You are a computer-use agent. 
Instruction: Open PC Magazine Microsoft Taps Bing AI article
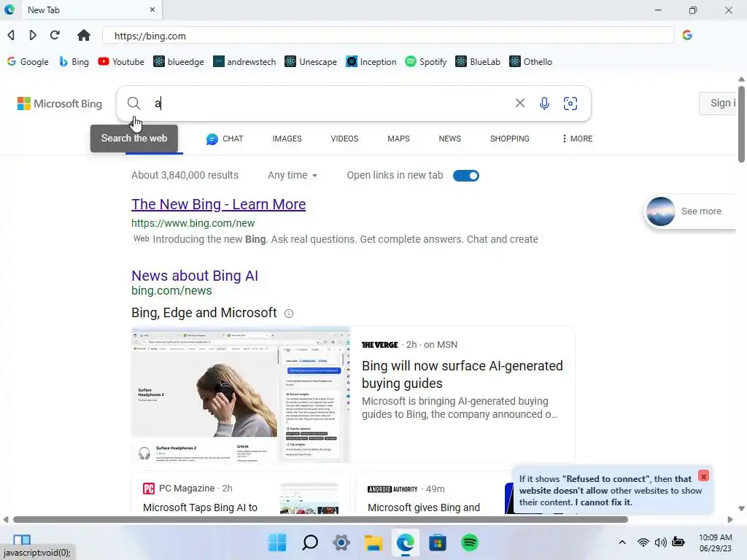pos(200,507)
